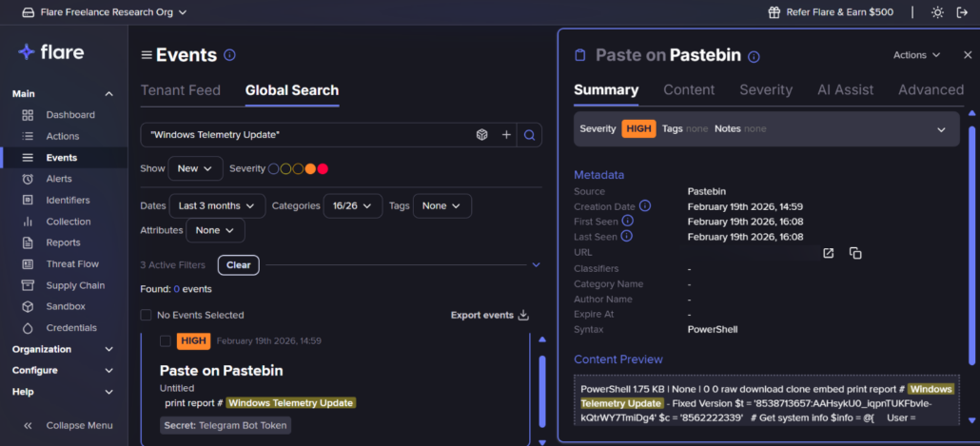Open the paste URL in new tab
The image size is (980, 446).
[x=828, y=253]
